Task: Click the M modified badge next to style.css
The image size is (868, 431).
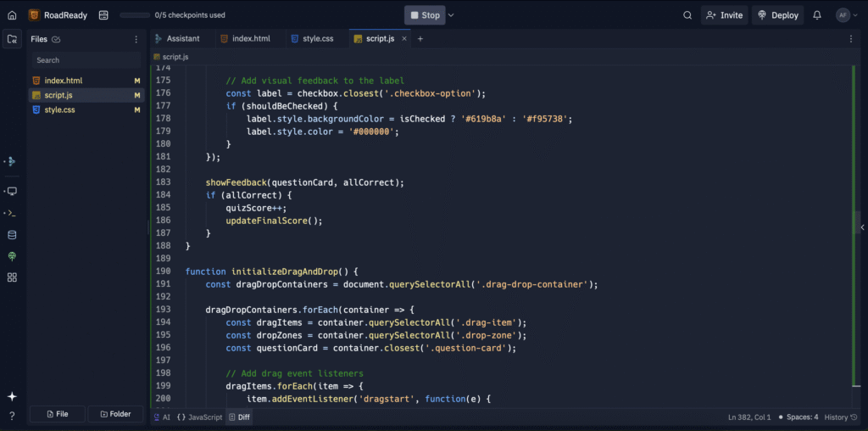Action: pos(137,109)
